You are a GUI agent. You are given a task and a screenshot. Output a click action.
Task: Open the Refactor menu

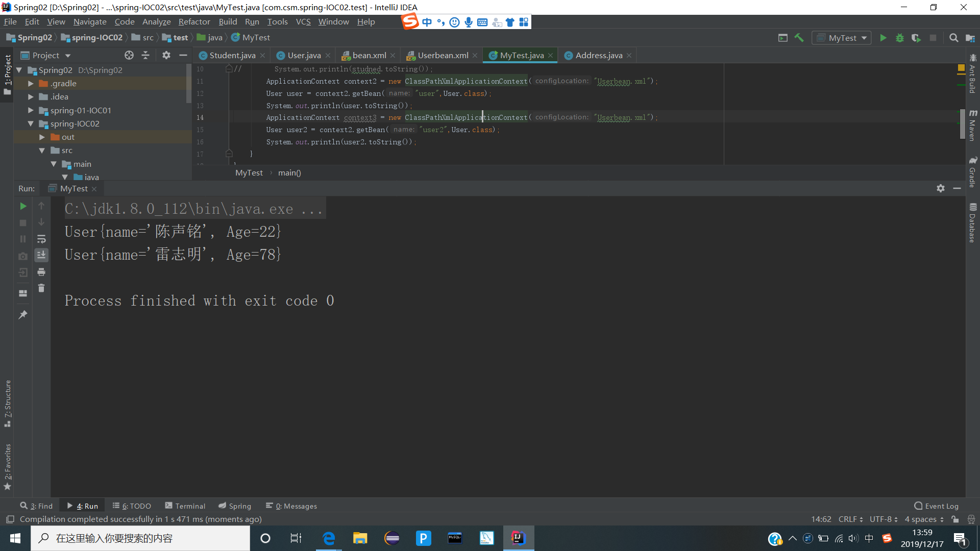[x=194, y=21]
